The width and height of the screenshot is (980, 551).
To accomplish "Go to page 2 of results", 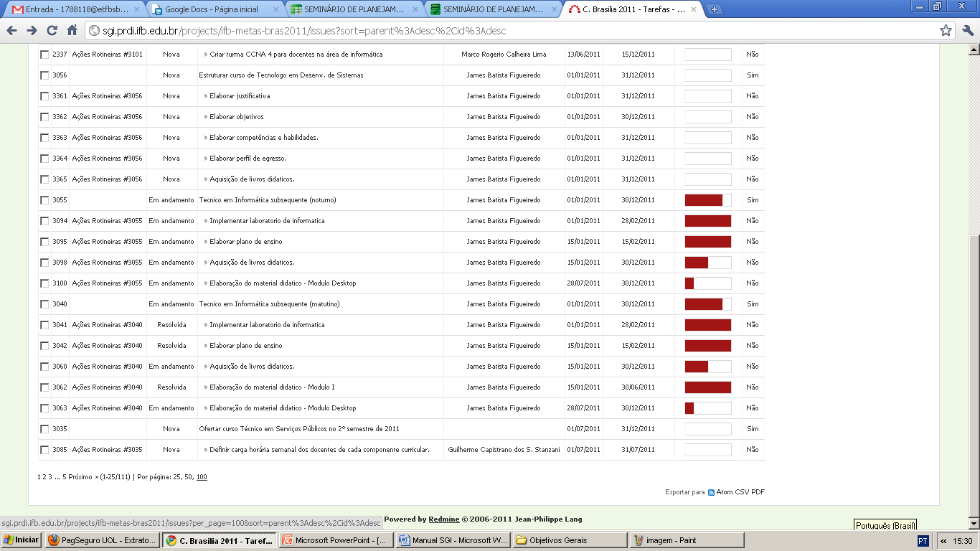I will pos(44,477).
